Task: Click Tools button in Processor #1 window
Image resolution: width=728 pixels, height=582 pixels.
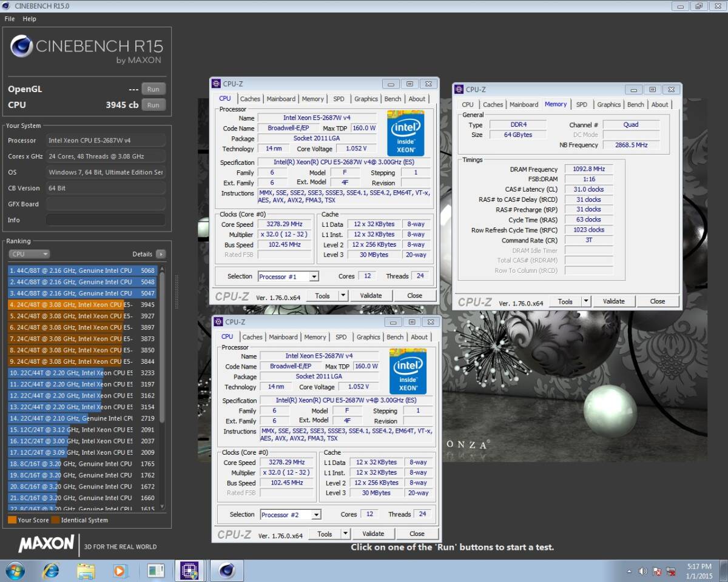Action: coord(322,296)
